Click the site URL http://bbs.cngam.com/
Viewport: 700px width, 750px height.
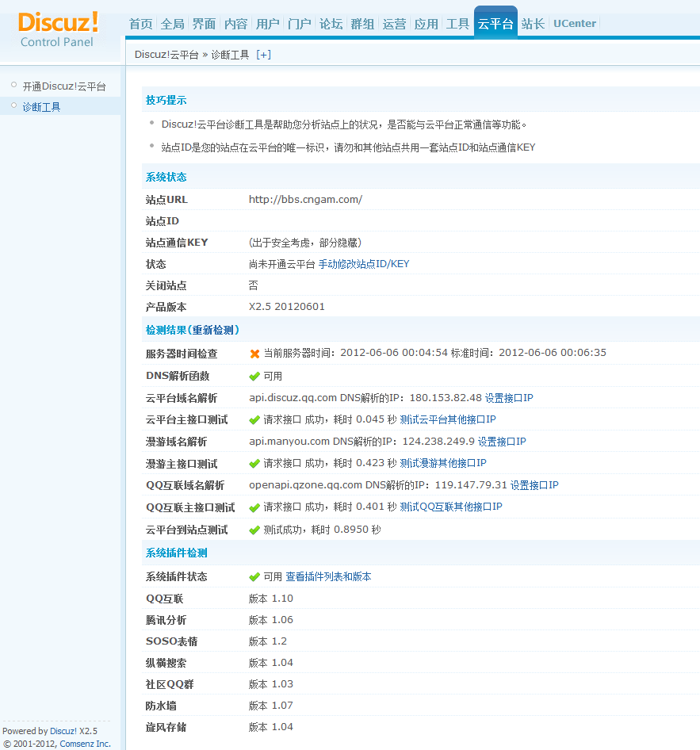305,200
